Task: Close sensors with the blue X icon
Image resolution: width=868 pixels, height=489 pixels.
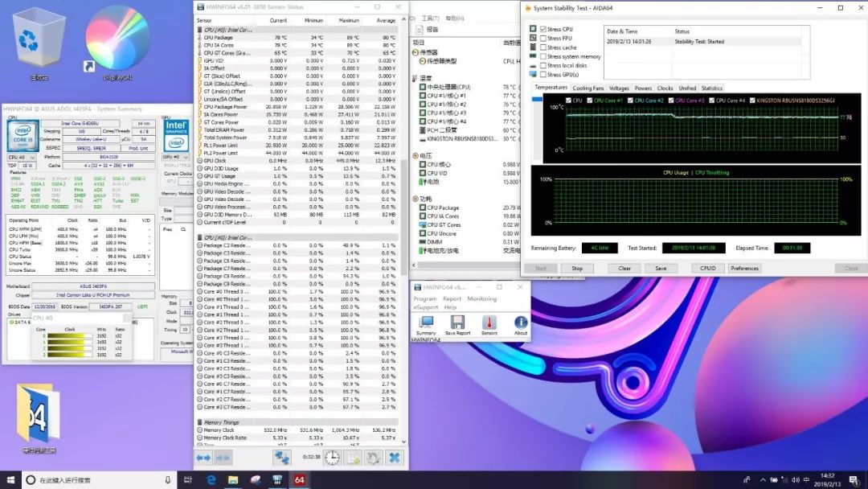Action: click(394, 458)
